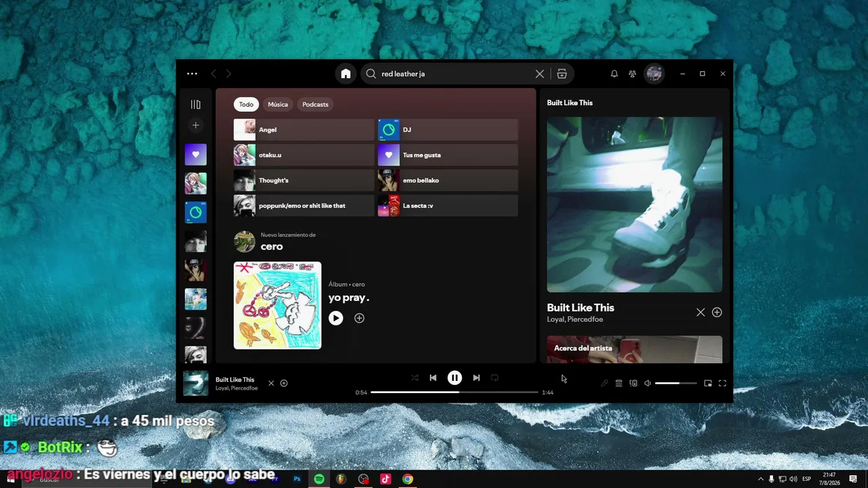Go forward with the right arrow
This screenshot has width=868, height=488.
[229, 74]
